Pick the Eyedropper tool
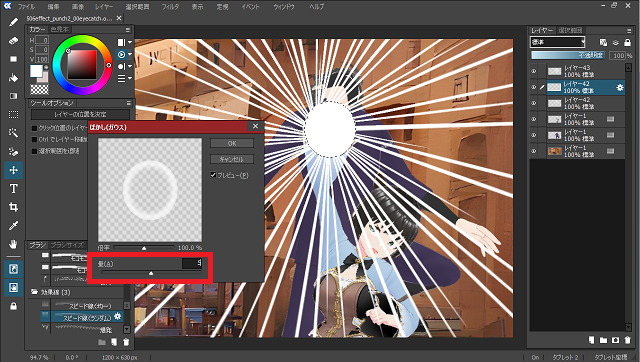The width and height of the screenshot is (640, 362). click(x=13, y=226)
